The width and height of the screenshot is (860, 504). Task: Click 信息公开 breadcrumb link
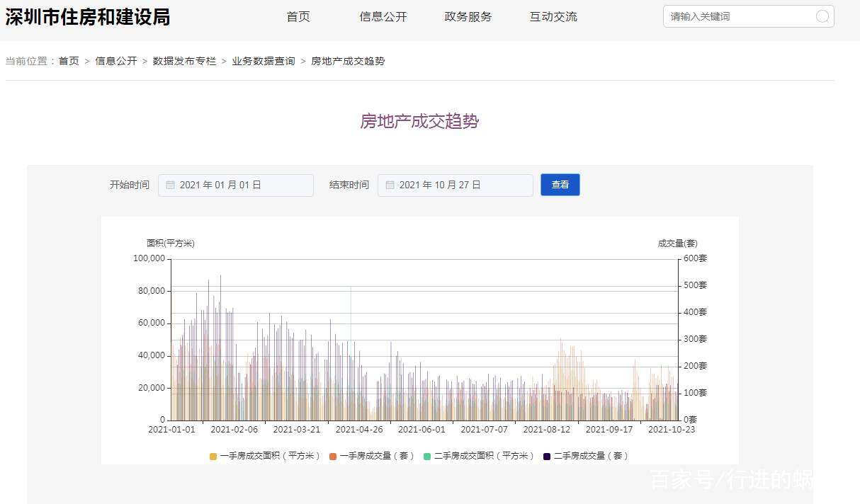pyautogui.click(x=116, y=61)
